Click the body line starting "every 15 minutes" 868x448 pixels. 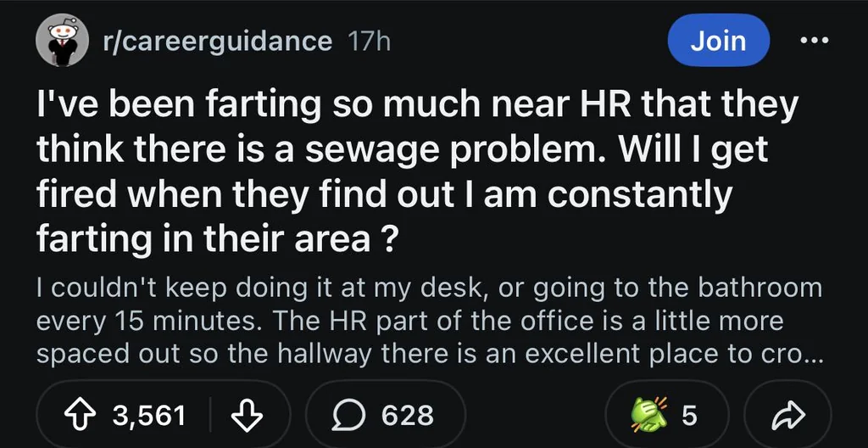click(410, 321)
